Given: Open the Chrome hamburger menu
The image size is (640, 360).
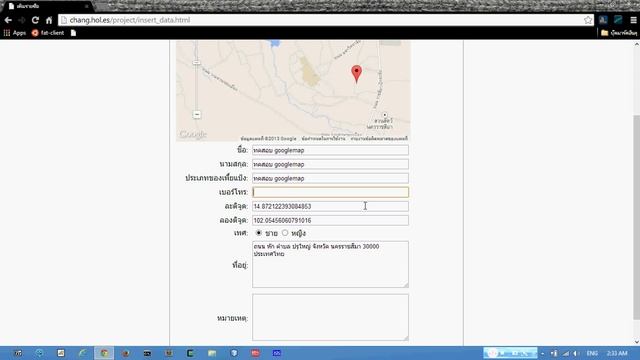Looking at the screenshot, I should (633, 20).
